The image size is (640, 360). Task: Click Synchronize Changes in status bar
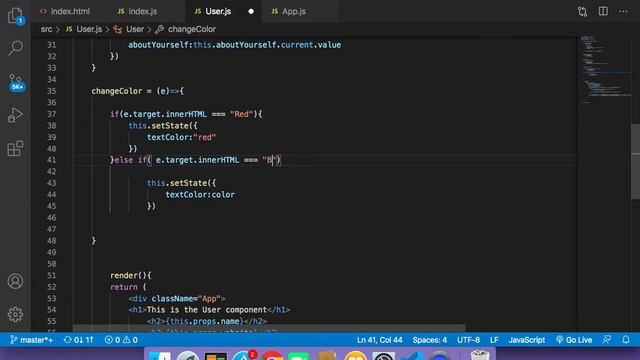coord(79,340)
